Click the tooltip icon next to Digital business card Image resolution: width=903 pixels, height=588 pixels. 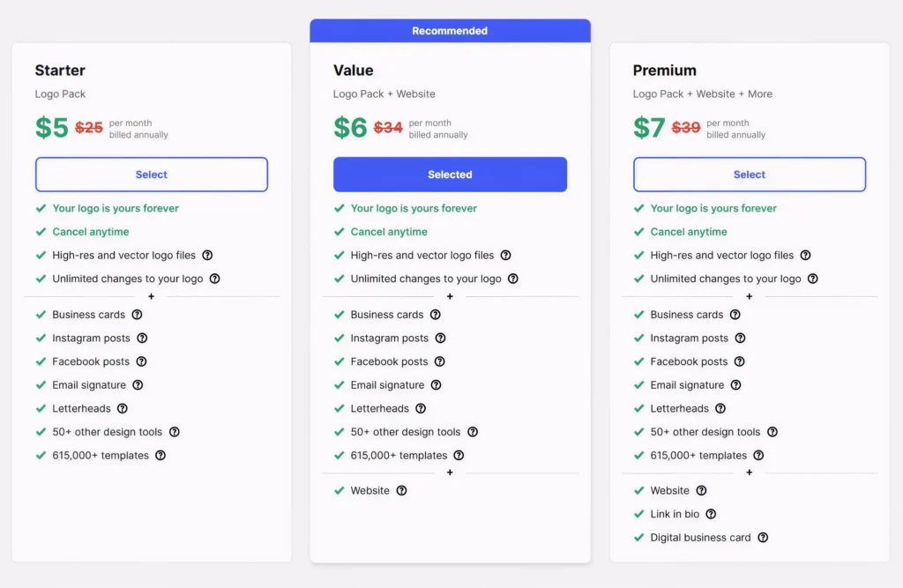click(x=763, y=537)
